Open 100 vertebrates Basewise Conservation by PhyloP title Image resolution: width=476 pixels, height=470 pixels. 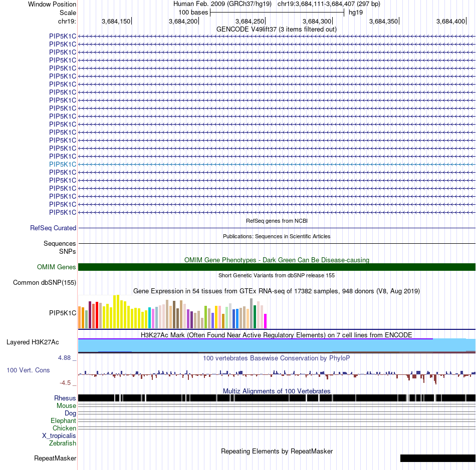pos(277,358)
